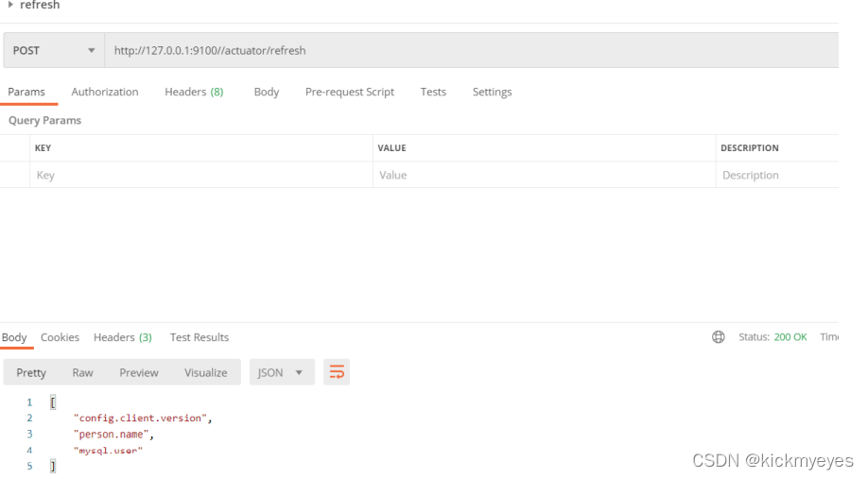The height and width of the screenshot is (479, 868).
Task: Open the JSON format dropdown
Action: (282, 372)
